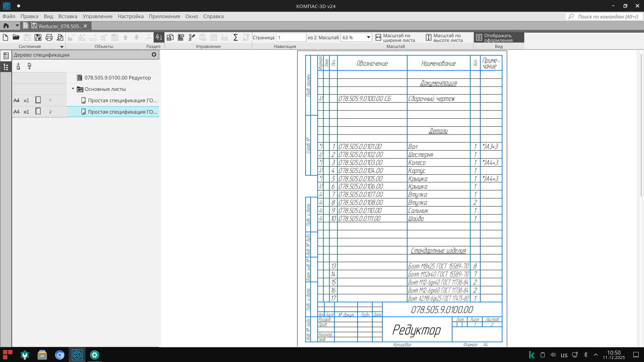
Task: Collapse the Основные листы tree node
Action: coord(73,89)
